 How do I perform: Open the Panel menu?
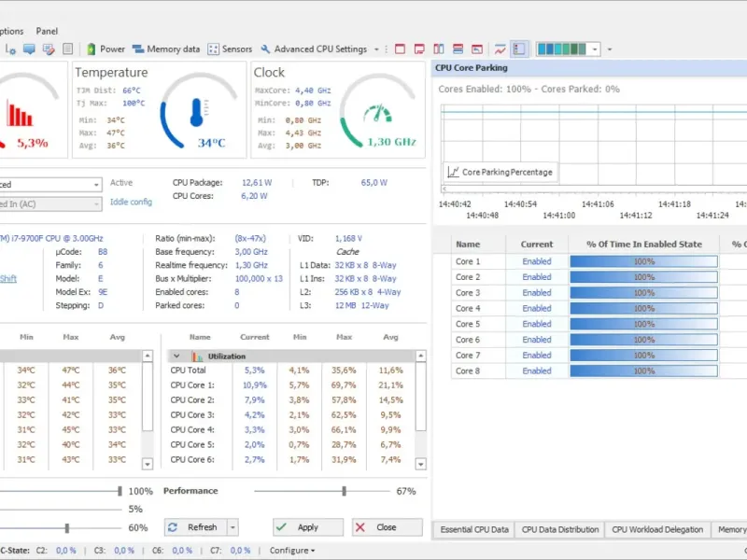pos(47,31)
